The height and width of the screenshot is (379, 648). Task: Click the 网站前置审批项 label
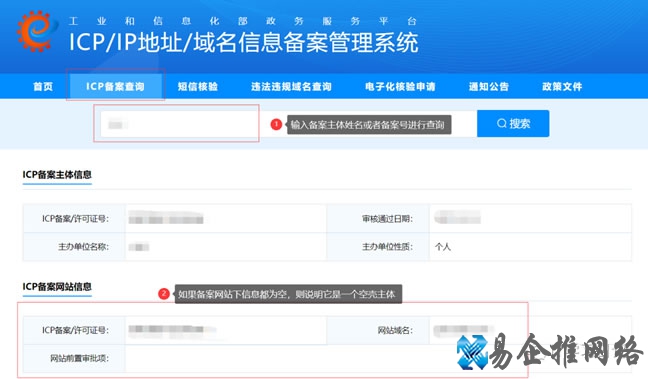pyautogui.click(x=79, y=358)
